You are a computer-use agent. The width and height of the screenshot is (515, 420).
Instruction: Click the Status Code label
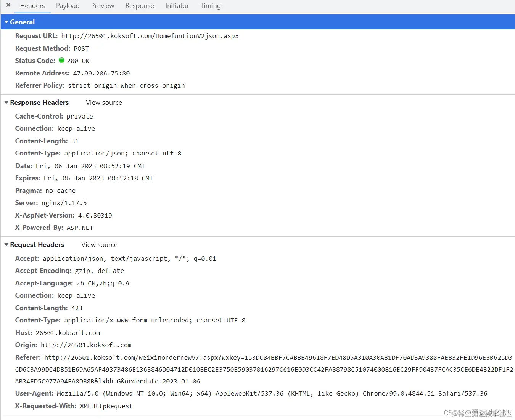coord(35,61)
